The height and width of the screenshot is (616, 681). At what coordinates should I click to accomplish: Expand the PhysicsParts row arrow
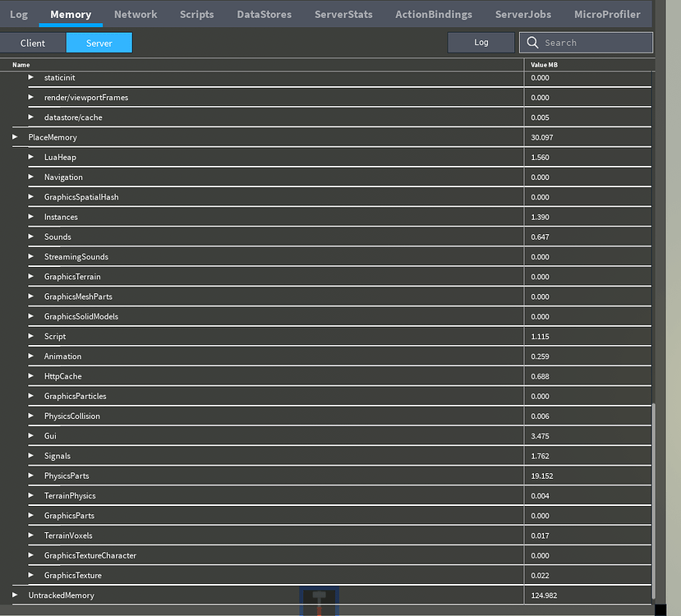(x=31, y=476)
